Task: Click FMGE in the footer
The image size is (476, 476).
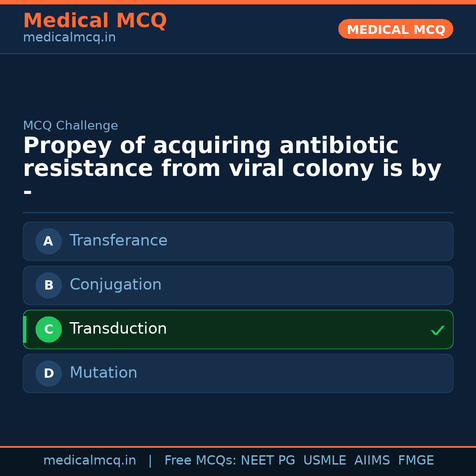Action: tap(416, 461)
